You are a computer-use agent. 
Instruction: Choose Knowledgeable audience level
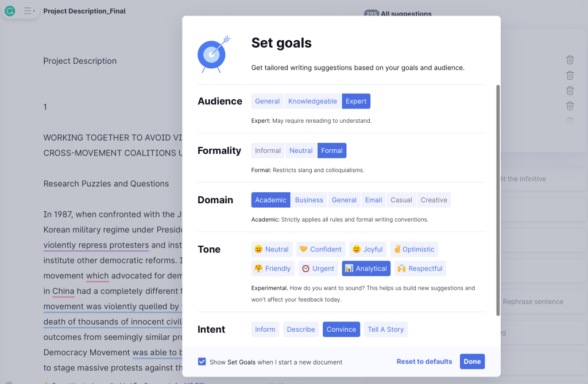(312, 101)
